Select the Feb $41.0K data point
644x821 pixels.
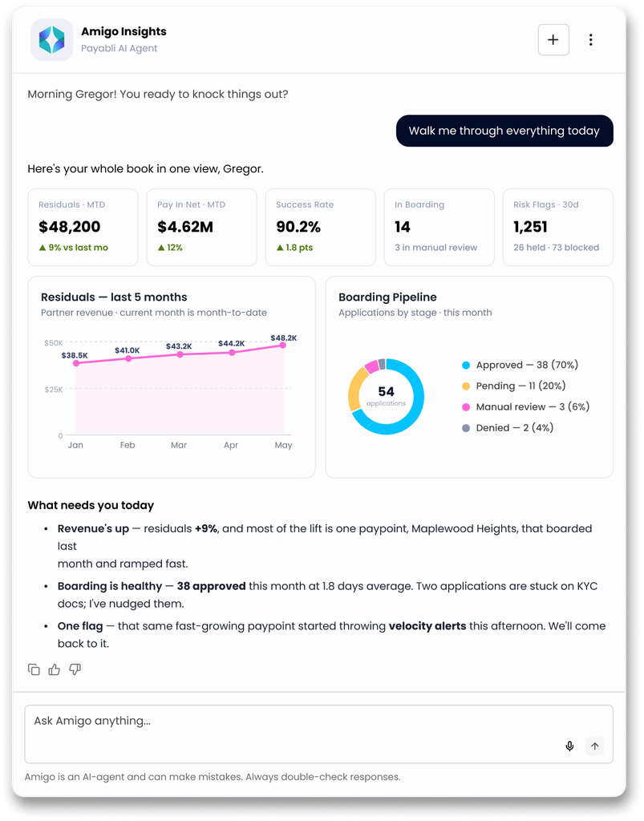128,358
